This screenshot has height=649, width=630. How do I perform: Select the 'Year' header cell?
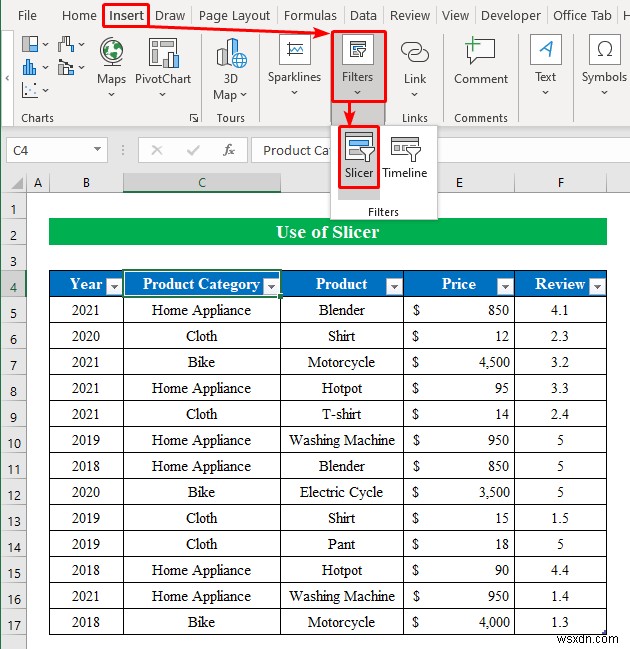click(x=86, y=284)
